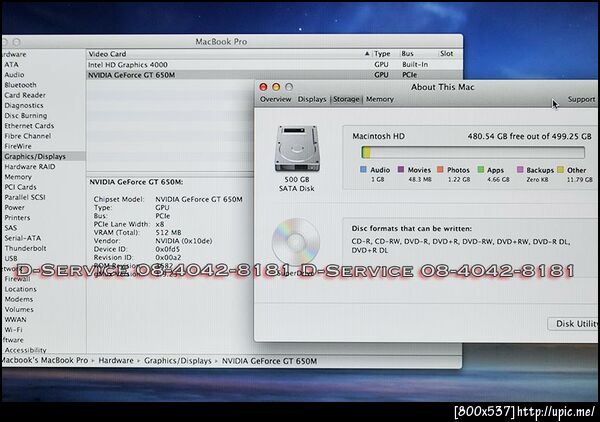
Task: Minimize the About This Mac window
Action: click(x=276, y=87)
